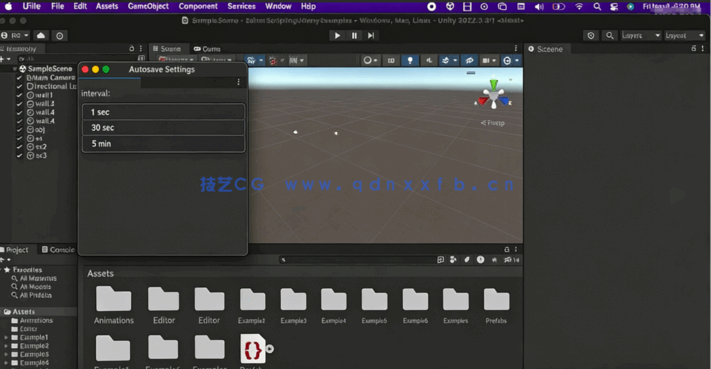Open the Prefabs folder in Assets grid
This screenshot has width=711, height=369.
(x=496, y=306)
